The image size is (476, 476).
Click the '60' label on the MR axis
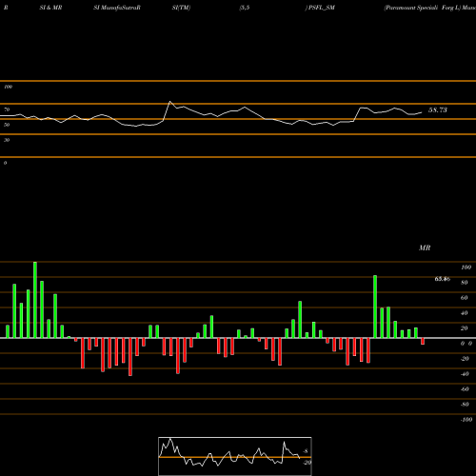(x=464, y=298)
